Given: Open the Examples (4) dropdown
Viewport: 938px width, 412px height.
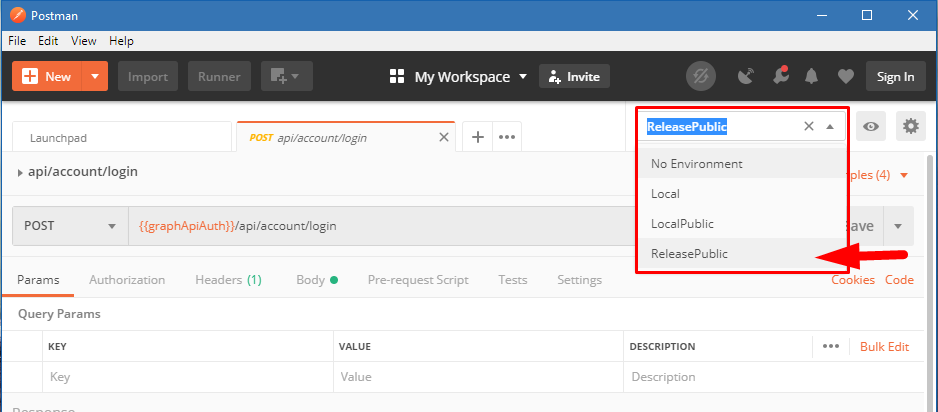Looking at the screenshot, I should point(878,175).
